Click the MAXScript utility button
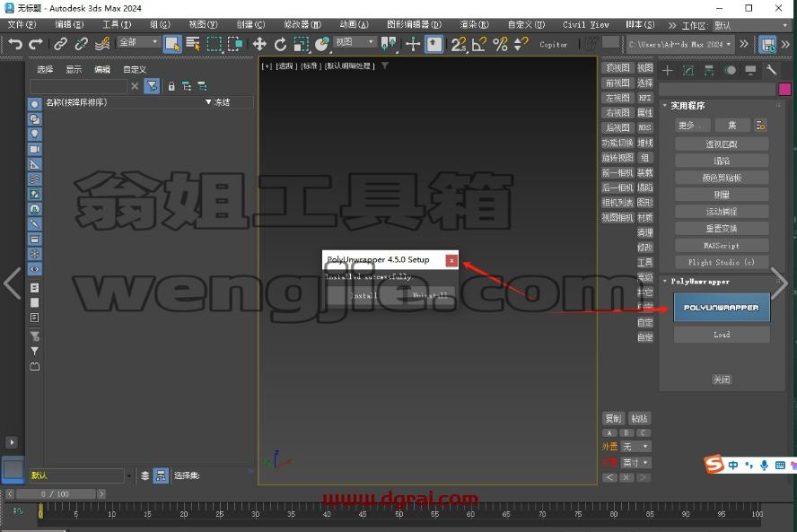Viewport: 797px width, 532px height. pyautogui.click(x=722, y=246)
